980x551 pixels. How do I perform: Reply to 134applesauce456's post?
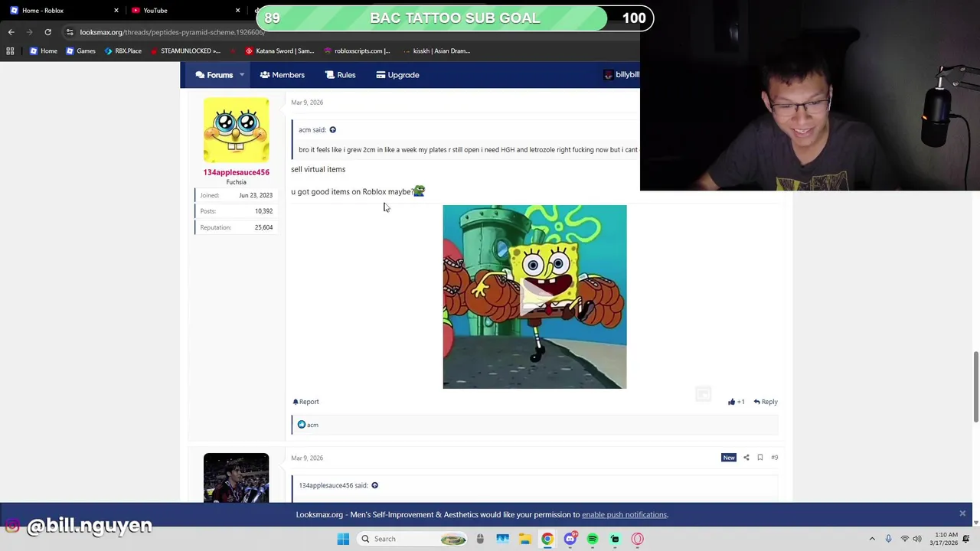tap(766, 402)
